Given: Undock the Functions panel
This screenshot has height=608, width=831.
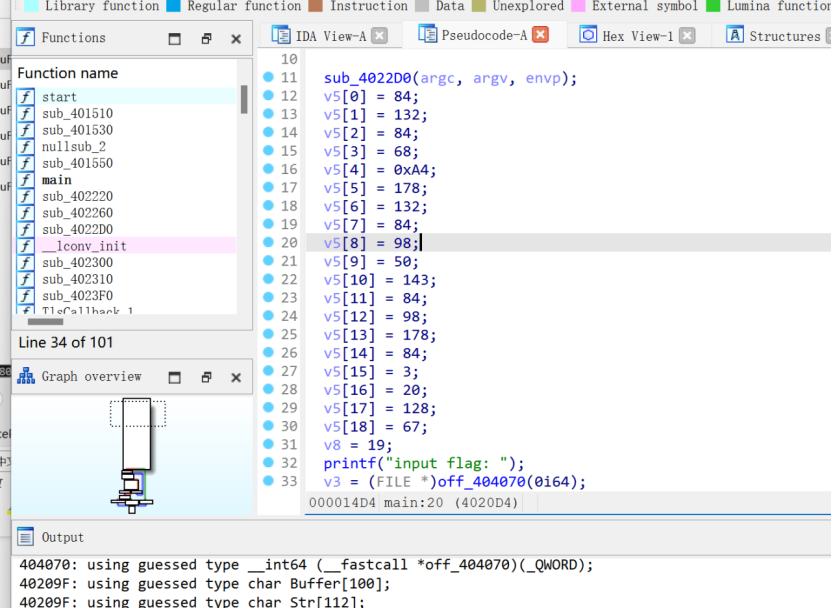Looking at the screenshot, I should (206, 39).
